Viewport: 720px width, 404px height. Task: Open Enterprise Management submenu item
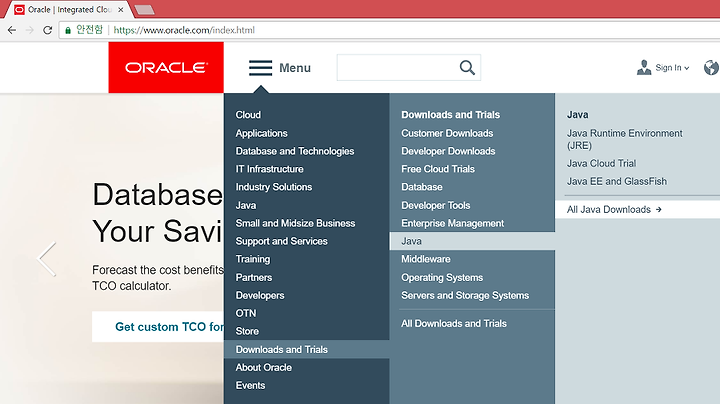click(x=453, y=223)
